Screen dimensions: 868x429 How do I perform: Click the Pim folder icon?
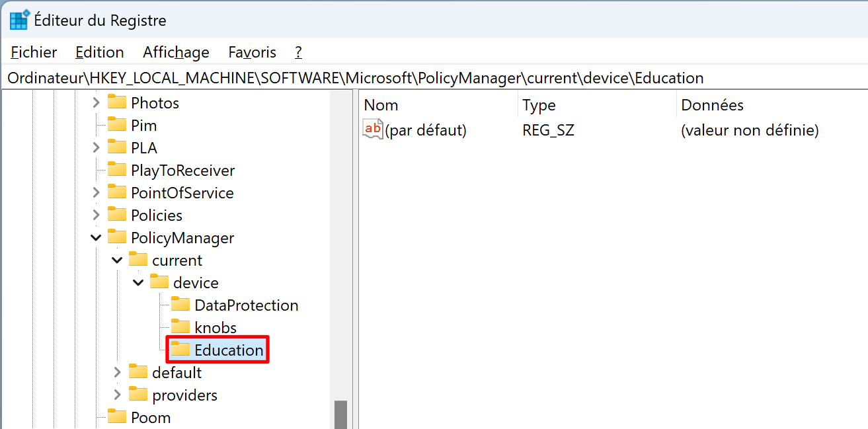coord(117,124)
